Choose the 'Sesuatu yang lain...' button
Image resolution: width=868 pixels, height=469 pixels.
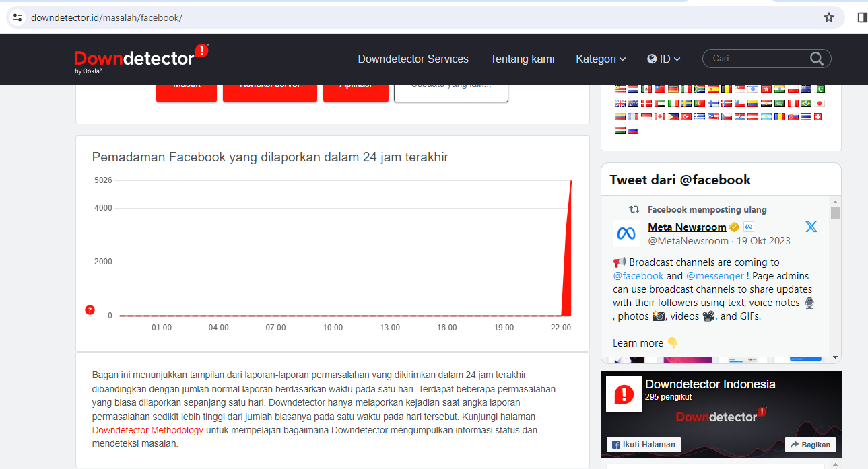pyautogui.click(x=451, y=92)
